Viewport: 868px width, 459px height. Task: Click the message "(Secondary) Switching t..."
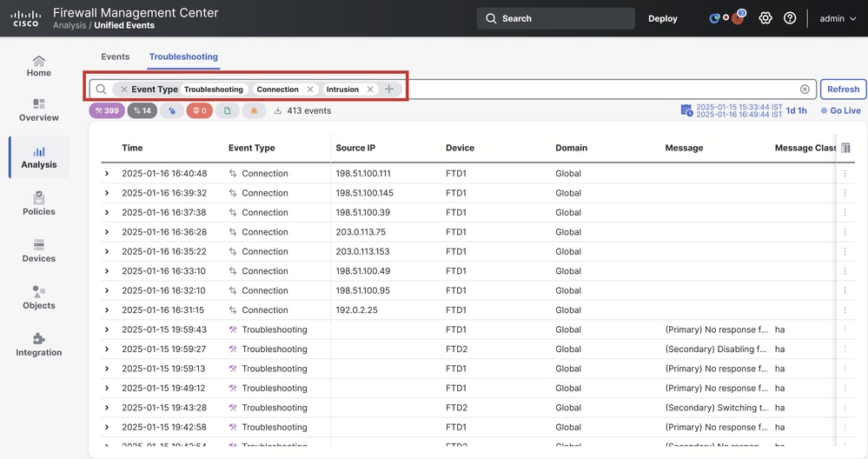717,408
